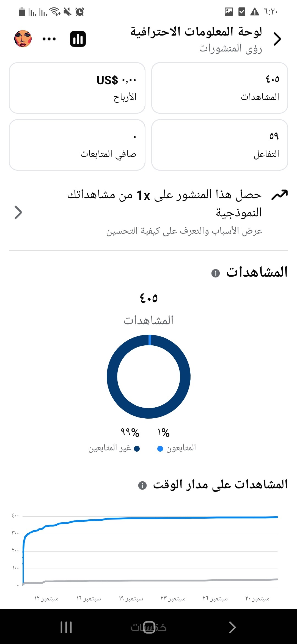Open the المشاهدات 405 summary card

(219, 88)
